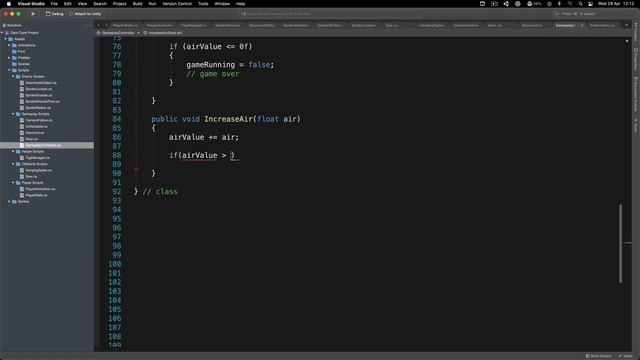Image resolution: width=640 pixels, height=360 pixels.
Task: Click line number 88 in the gutter
Action: tap(117, 156)
